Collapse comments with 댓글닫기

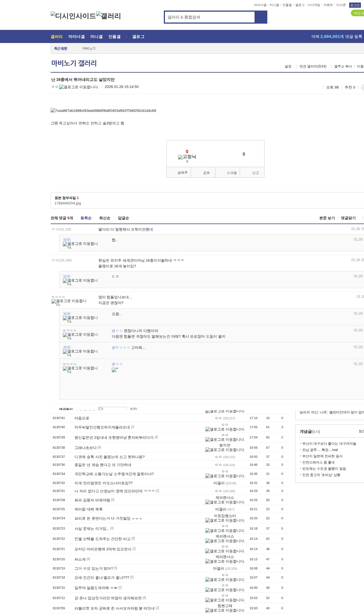348,218
